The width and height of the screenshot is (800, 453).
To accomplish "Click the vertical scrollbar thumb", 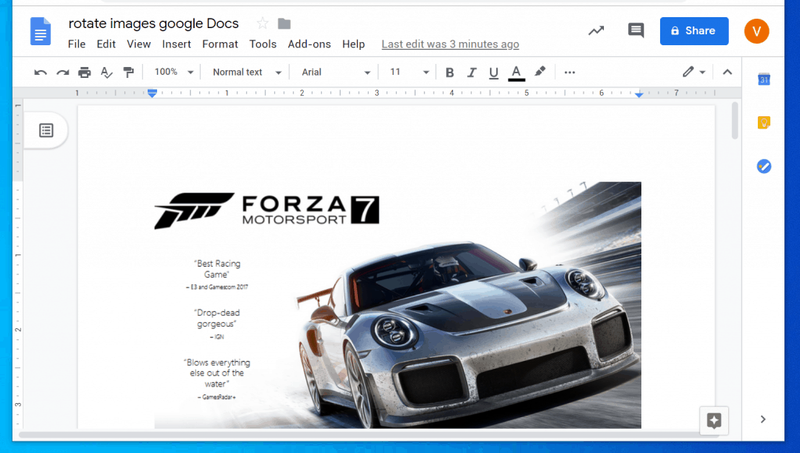I will pyautogui.click(x=735, y=120).
